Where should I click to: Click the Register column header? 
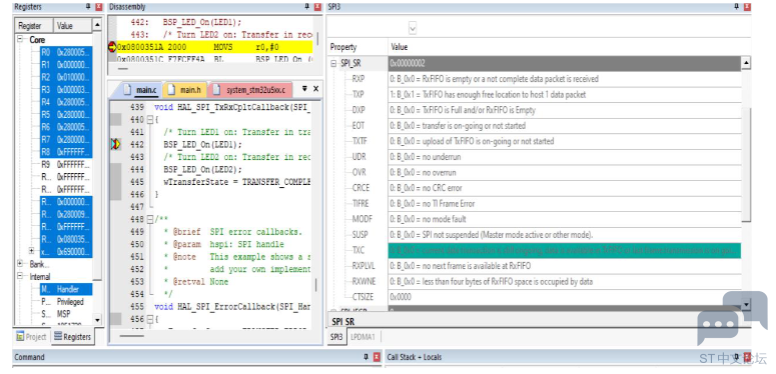pyautogui.click(x=34, y=26)
